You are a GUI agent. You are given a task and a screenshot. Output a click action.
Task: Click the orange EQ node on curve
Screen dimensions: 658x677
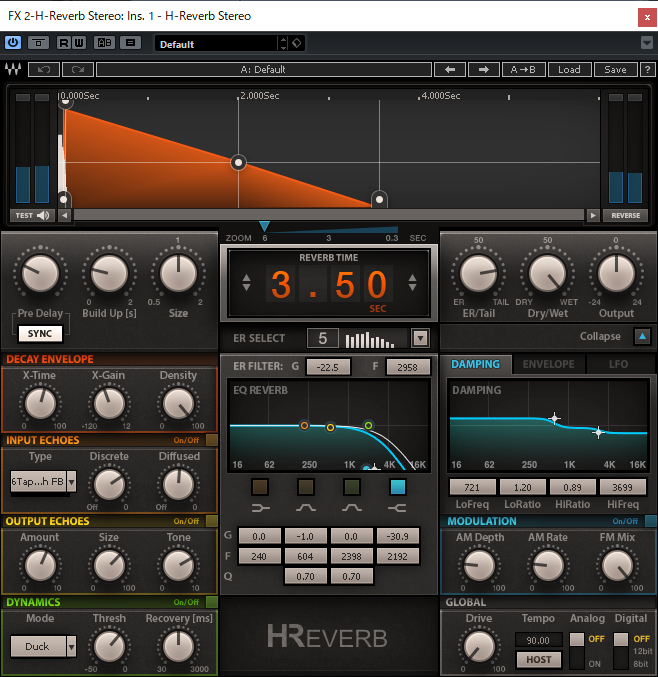tap(304, 426)
